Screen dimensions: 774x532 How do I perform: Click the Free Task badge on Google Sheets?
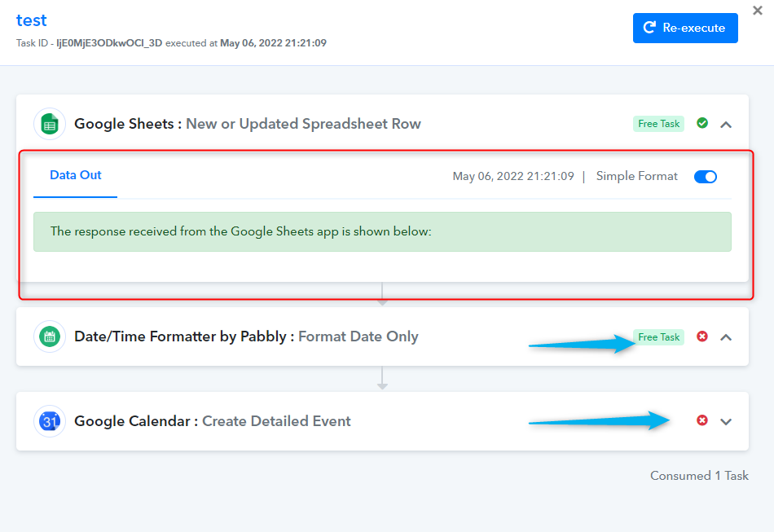pyautogui.click(x=658, y=124)
